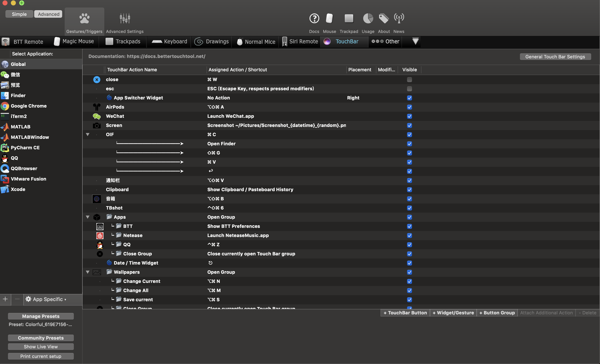Switch to the Keyboard tab
The image size is (600, 364).
[x=169, y=41]
